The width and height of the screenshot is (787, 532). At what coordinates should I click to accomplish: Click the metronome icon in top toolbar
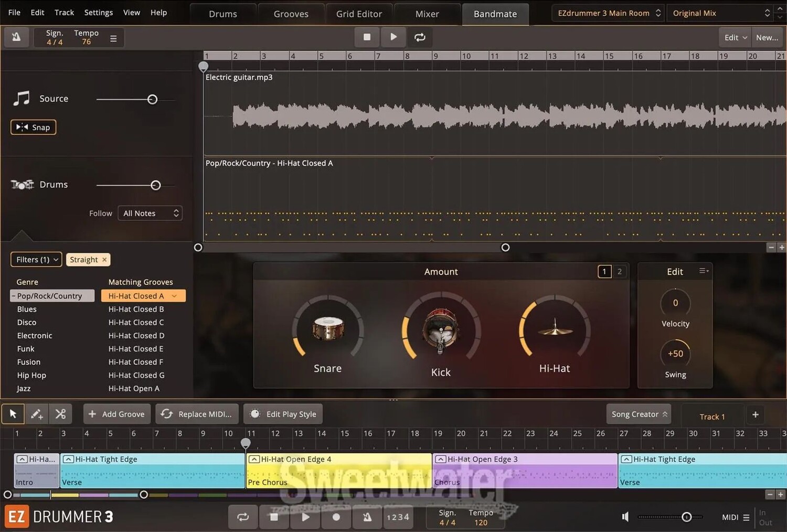click(16, 37)
